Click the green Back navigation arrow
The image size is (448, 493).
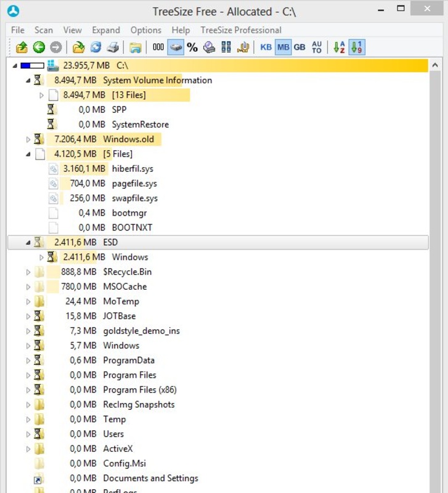coord(39,47)
